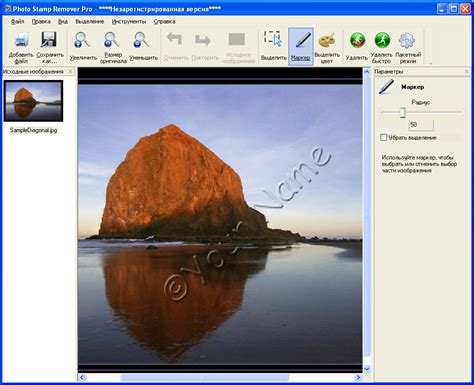Select the SampleDiagonal.jpg thumbnail

click(x=33, y=101)
